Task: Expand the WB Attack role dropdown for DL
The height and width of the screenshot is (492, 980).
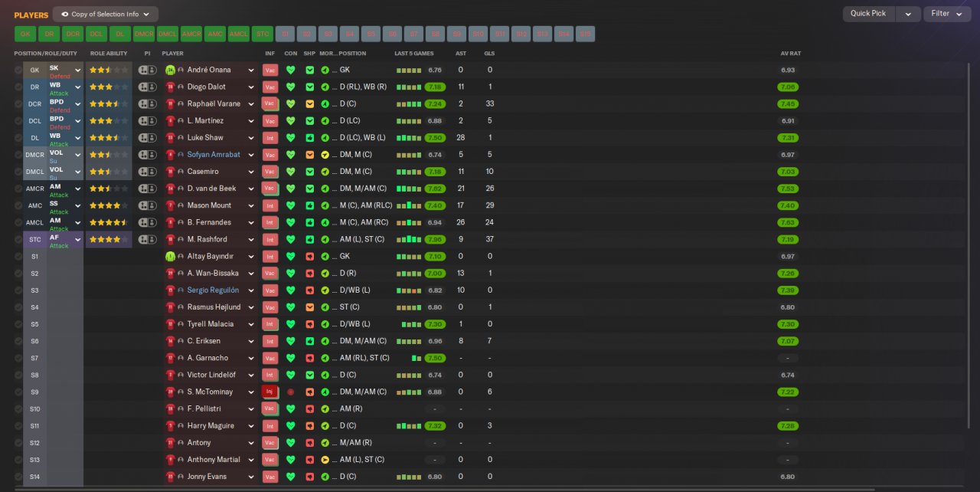Action: pos(77,138)
